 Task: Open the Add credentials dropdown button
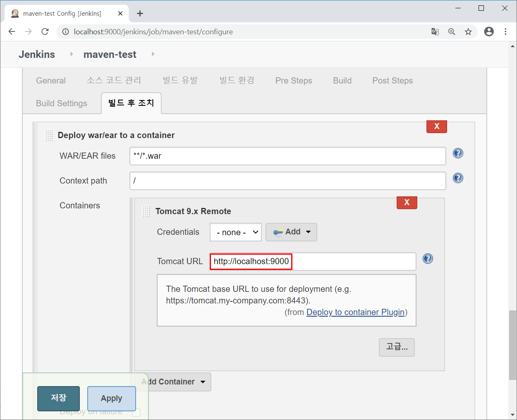point(291,232)
